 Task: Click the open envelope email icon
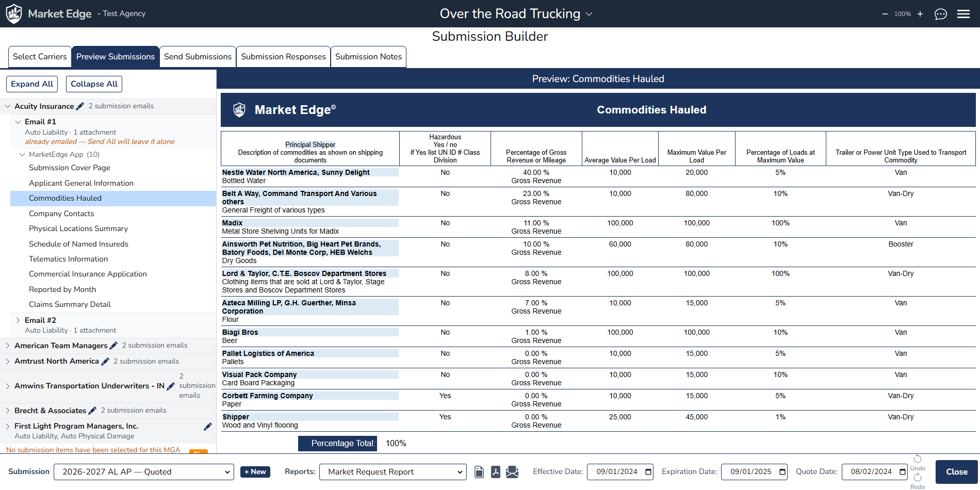512,472
